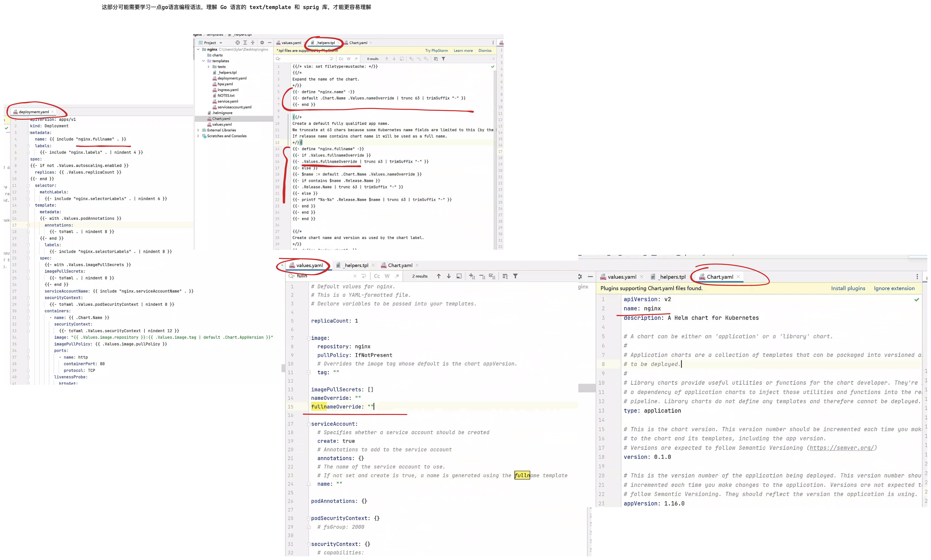This screenshot has height=560, width=931.
Task: Open deployment.yaml in project tree
Action: click(232, 78)
